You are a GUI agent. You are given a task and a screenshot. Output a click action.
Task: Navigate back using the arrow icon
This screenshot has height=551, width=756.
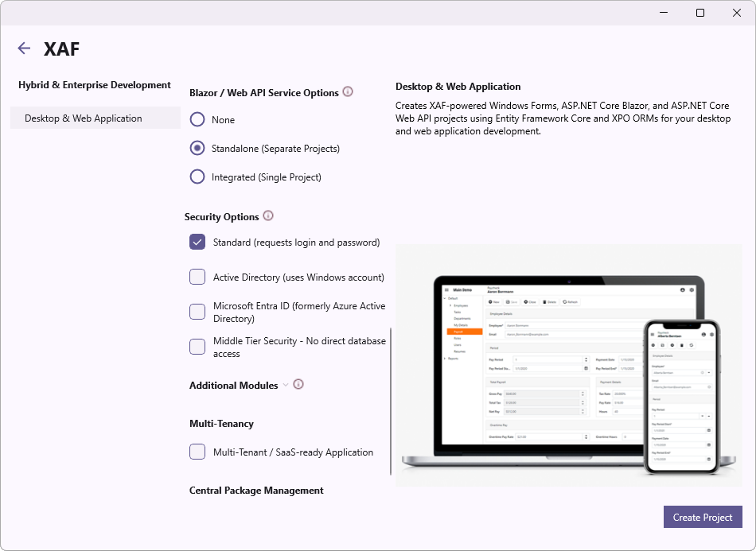coord(24,49)
